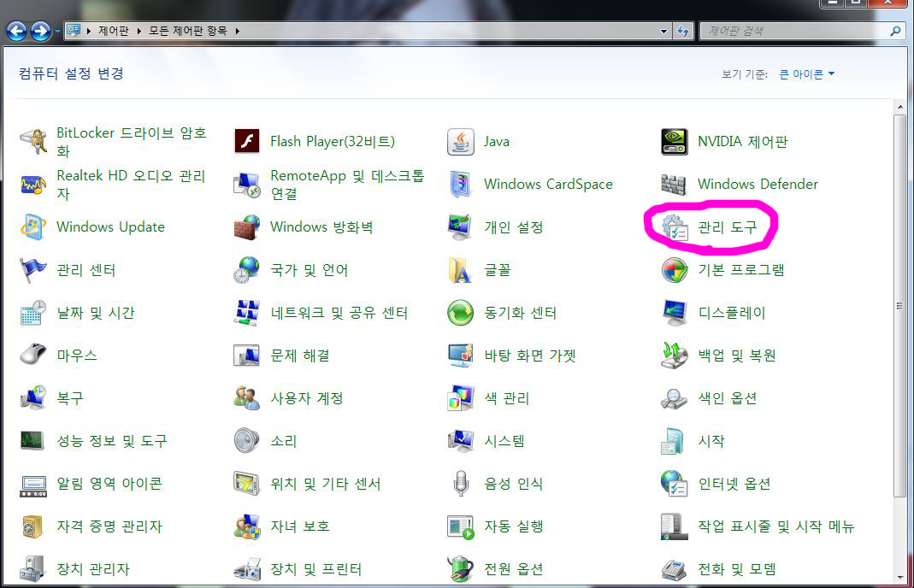
Task: Open the Windows Update icon
Action: point(32,227)
